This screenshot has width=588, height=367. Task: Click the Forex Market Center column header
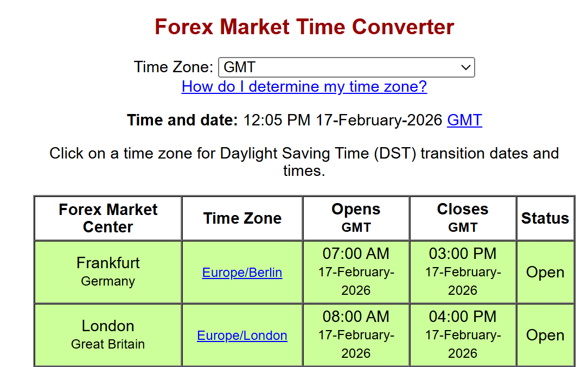[x=108, y=218]
